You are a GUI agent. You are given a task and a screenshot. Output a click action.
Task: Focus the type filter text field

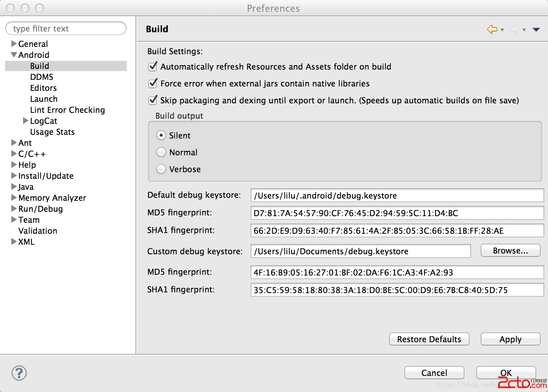[66, 29]
